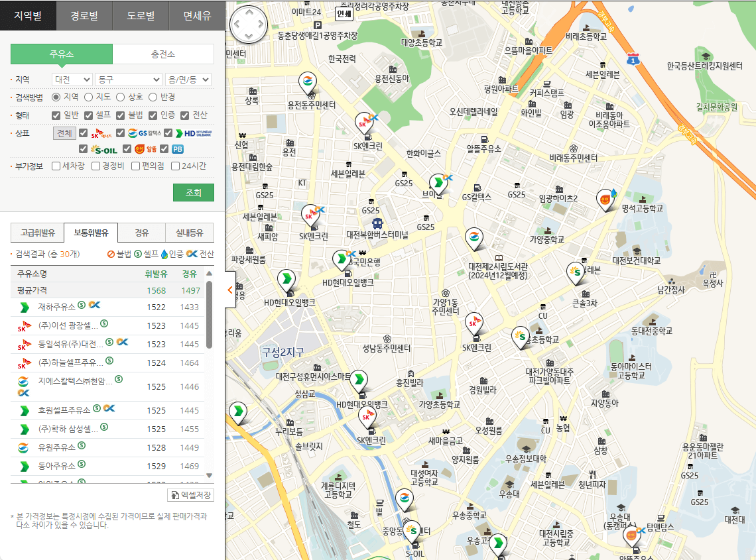Click HD Hyundai marker by 국민은행

(x=342, y=260)
